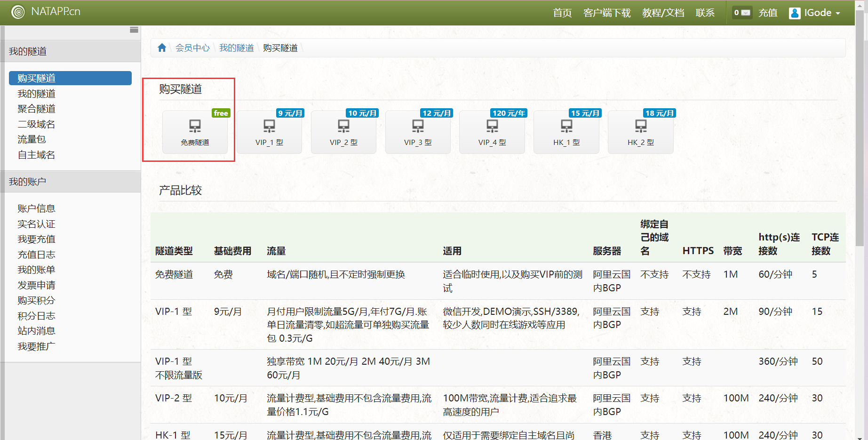The height and width of the screenshot is (440, 868).
Task: Click the 服务器 column header
Action: pyautogui.click(x=607, y=251)
